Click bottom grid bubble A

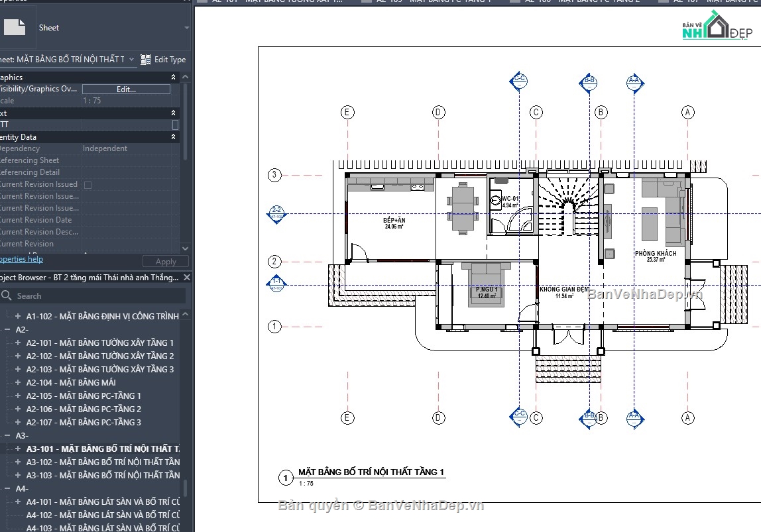pos(687,417)
